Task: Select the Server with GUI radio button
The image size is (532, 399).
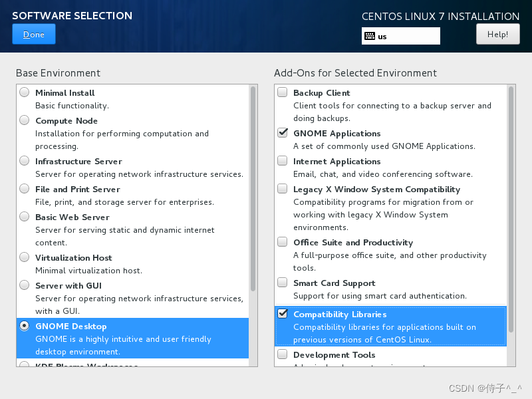Action: pos(25,285)
